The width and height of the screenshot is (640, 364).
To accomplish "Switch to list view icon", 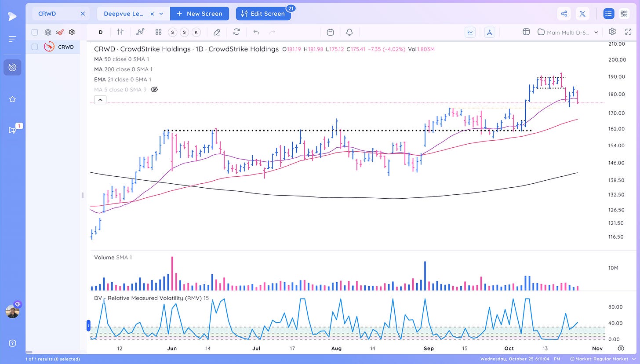I will (608, 14).
